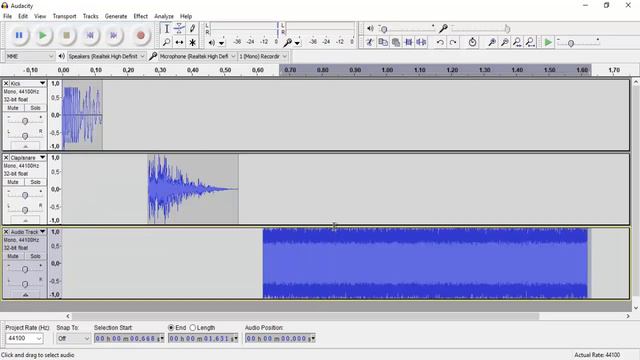Click the output volume slider
This screenshot has width=640, height=360.
point(406,29)
